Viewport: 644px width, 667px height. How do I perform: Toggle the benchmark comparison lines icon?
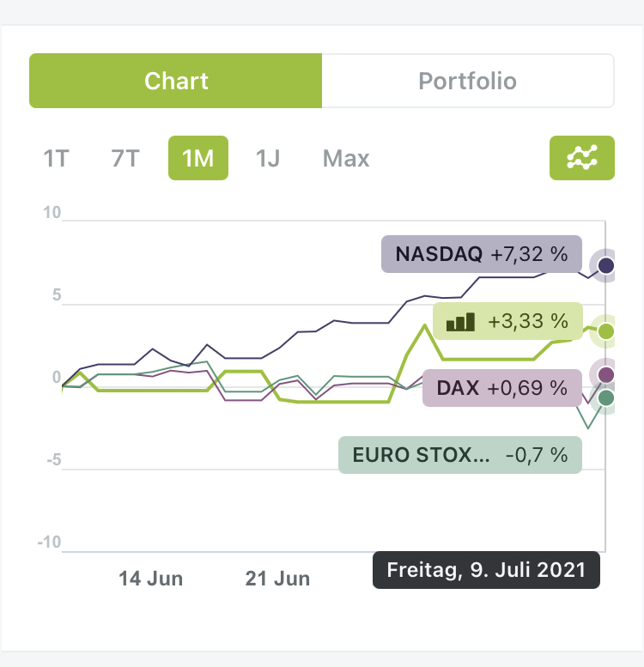(x=581, y=158)
